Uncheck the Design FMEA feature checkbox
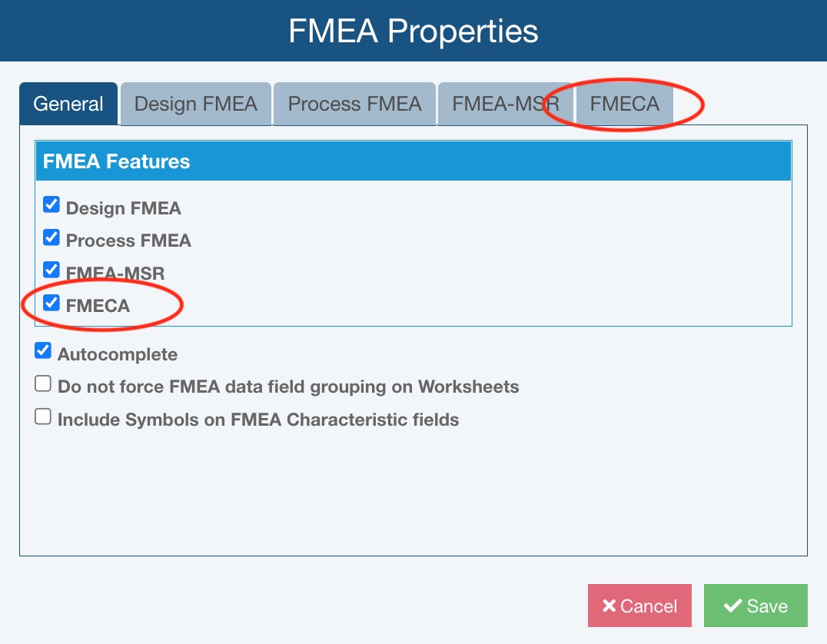 tap(51, 205)
